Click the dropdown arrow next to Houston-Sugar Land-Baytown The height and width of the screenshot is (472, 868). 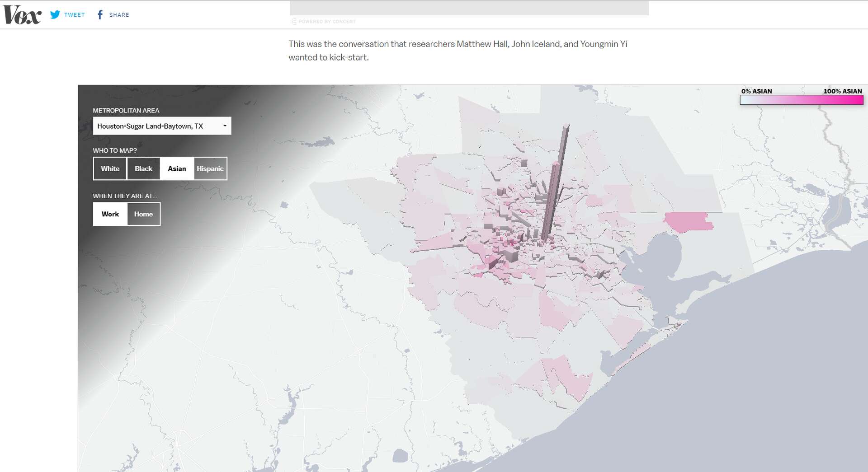225,126
